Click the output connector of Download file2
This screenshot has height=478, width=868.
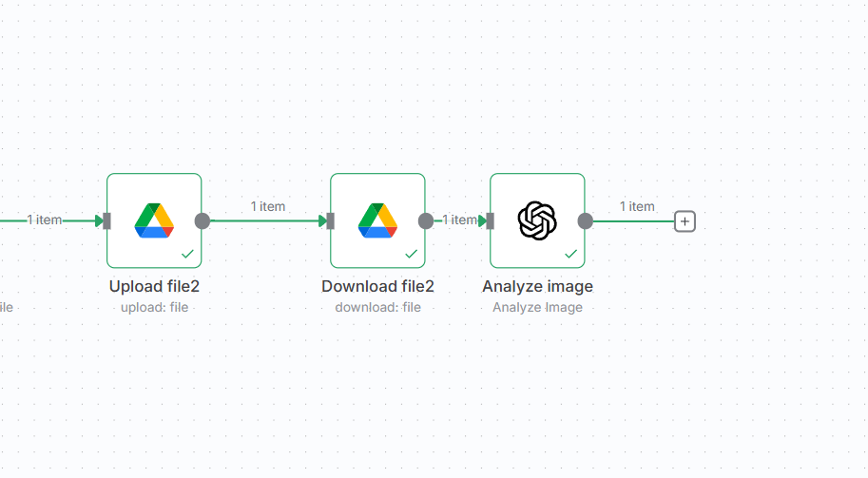click(426, 220)
